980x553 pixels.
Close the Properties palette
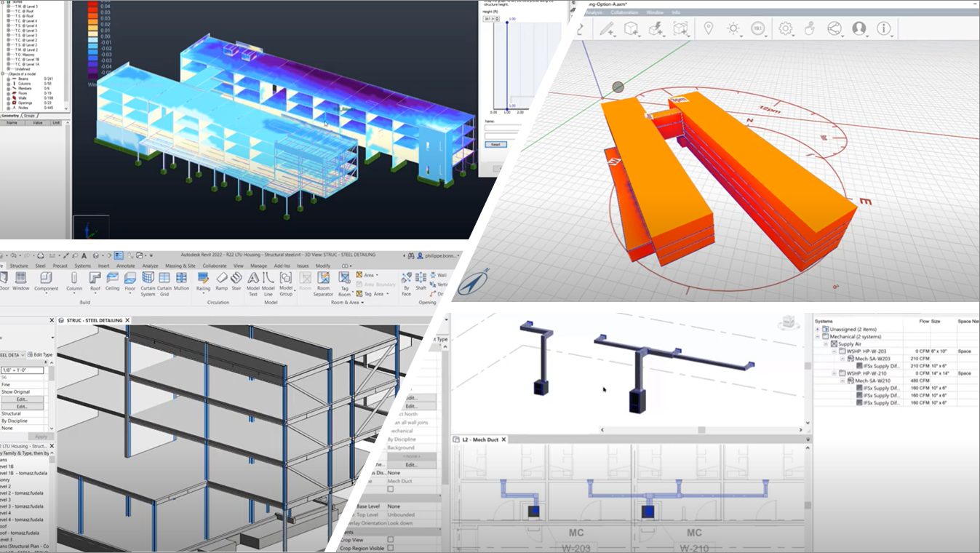click(x=51, y=320)
